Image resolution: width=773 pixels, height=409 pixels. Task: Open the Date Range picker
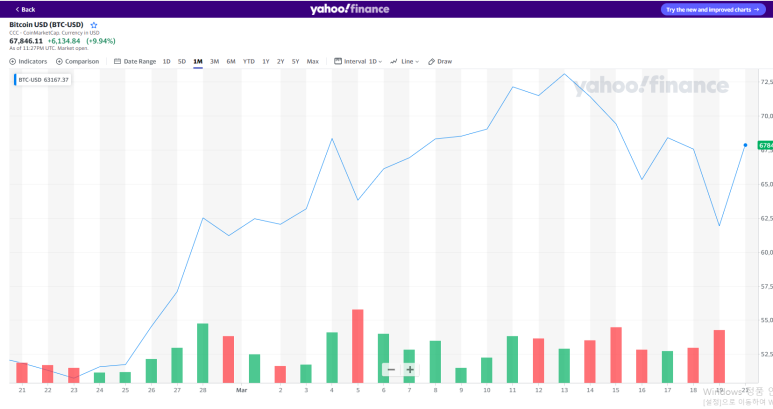pyautogui.click(x=135, y=62)
